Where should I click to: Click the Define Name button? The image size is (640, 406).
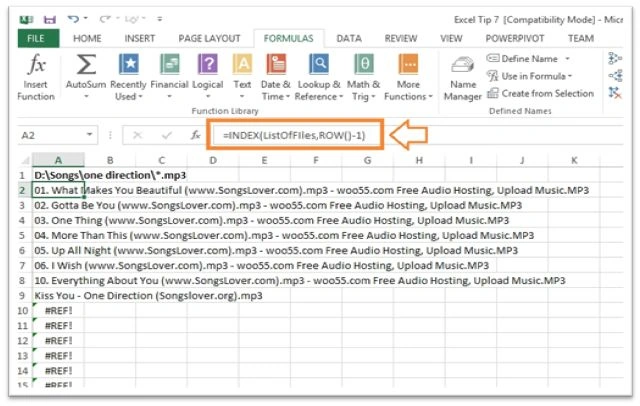522,59
